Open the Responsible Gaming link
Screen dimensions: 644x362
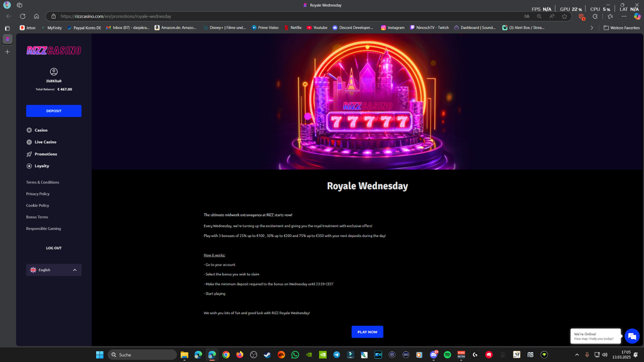[x=43, y=229]
